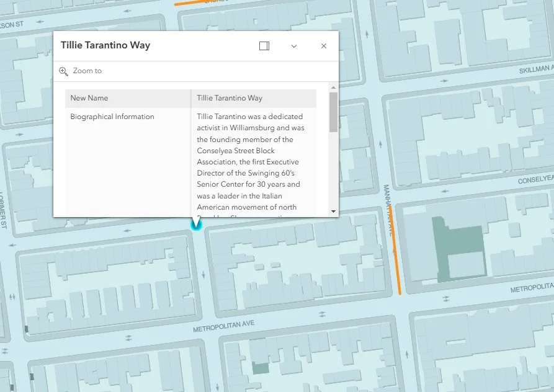Click the popup scrollbar down arrow
554x392 pixels.
[333, 212]
